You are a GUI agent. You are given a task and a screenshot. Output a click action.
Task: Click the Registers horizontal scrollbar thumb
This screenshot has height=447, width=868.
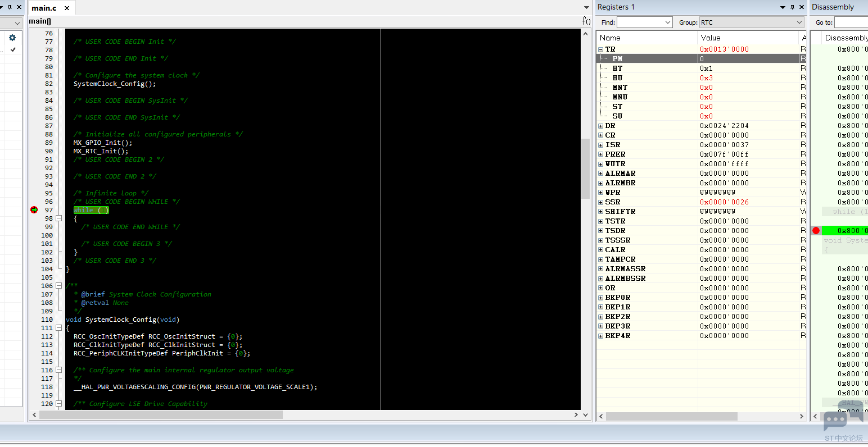672,416
